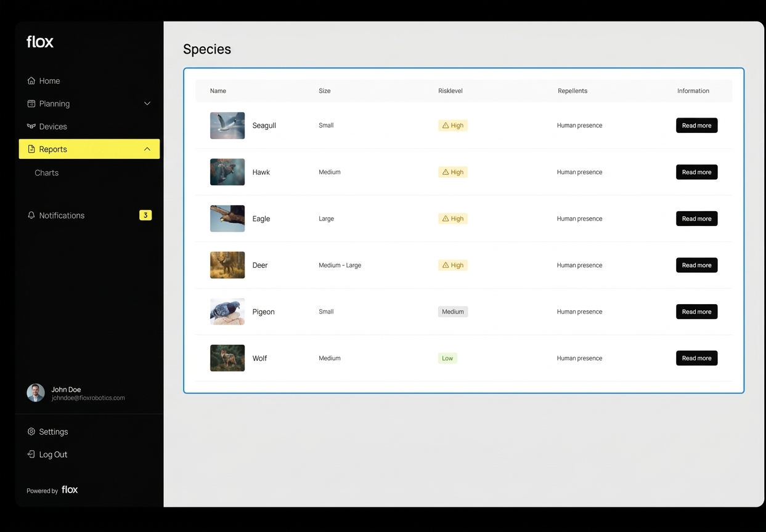Click the Settings gear icon
The width and height of the screenshot is (766, 532).
(x=31, y=432)
